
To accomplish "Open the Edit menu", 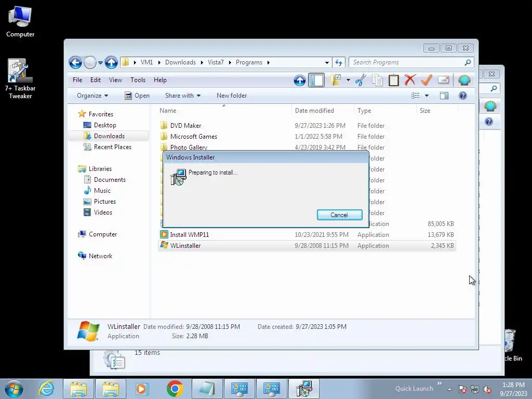I will [96, 80].
